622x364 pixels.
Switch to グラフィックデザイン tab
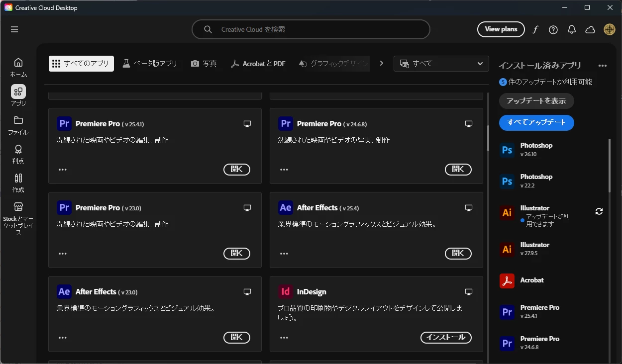[x=333, y=64]
